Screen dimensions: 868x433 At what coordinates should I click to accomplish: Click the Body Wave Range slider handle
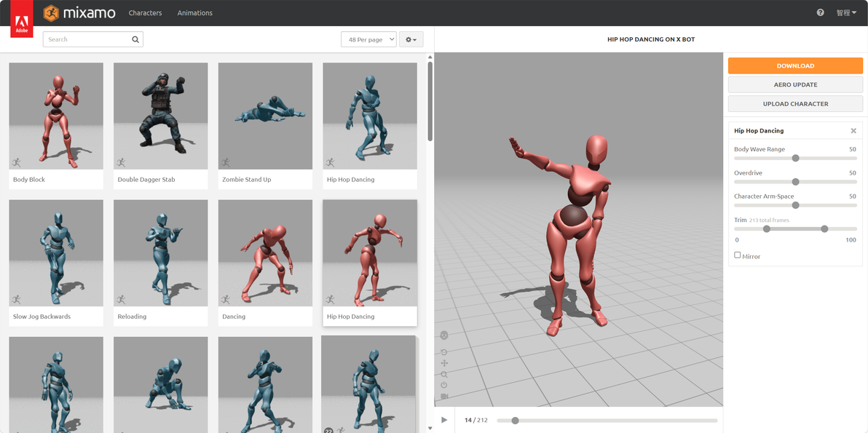coord(795,158)
